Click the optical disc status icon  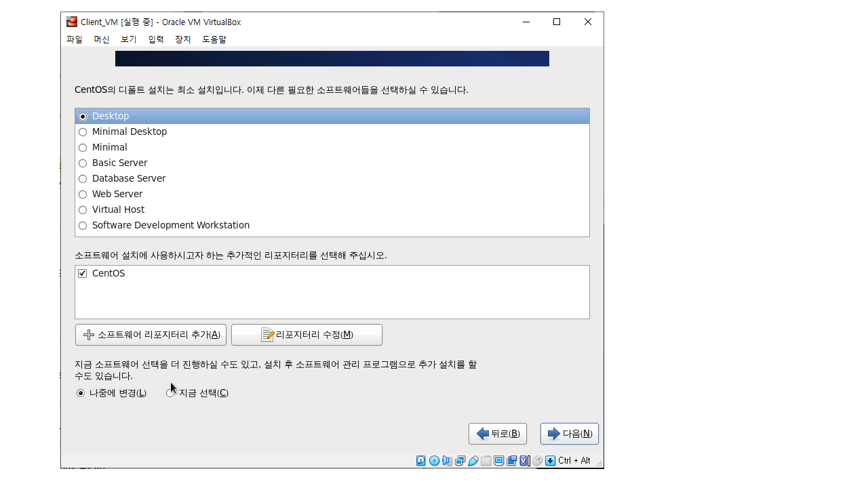(x=434, y=461)
